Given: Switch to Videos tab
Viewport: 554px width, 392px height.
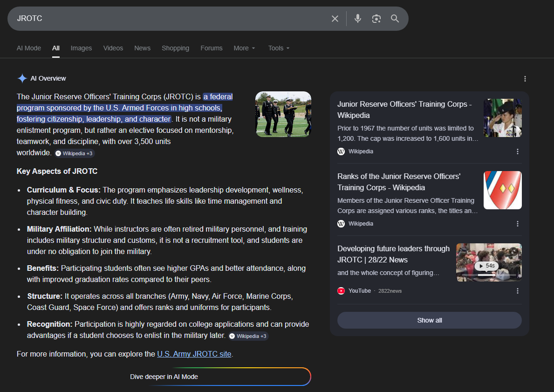Looking at the screenshot, I should (x=113, y=48).
